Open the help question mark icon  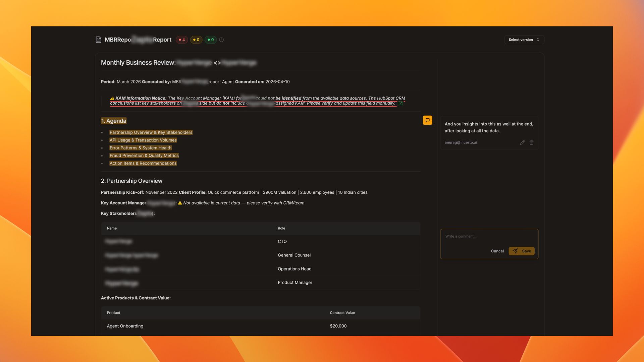(x=221, y=40)
